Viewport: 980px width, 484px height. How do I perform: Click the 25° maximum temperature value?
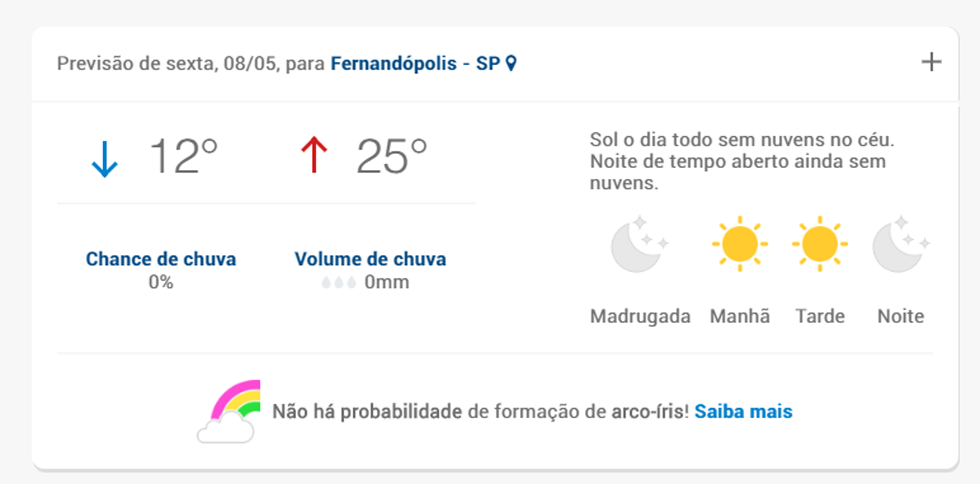point(392,156)
